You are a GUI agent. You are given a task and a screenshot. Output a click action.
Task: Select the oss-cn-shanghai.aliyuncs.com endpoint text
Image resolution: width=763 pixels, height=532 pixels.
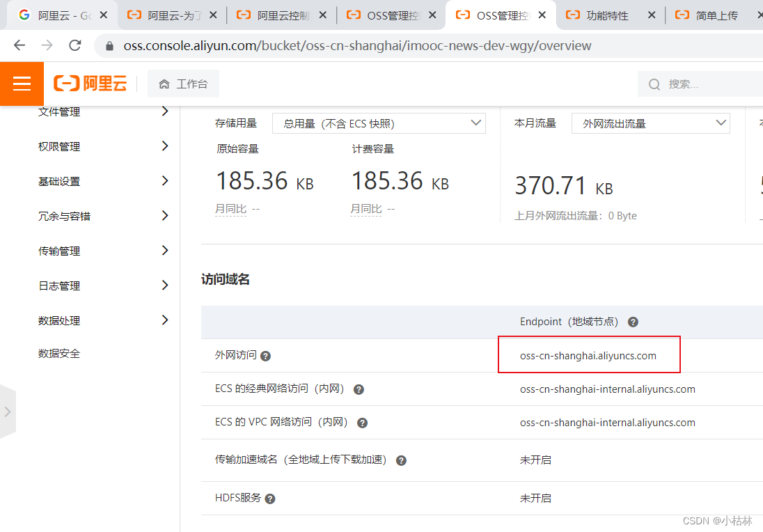[x=588, y=356]
